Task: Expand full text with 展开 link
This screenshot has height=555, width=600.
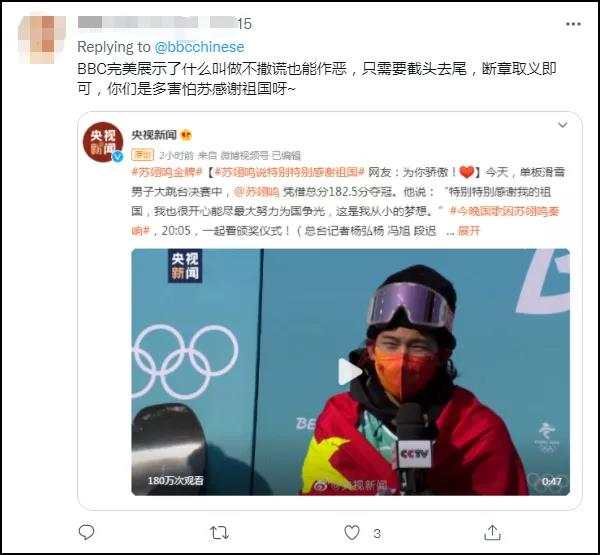Action: 469,231
